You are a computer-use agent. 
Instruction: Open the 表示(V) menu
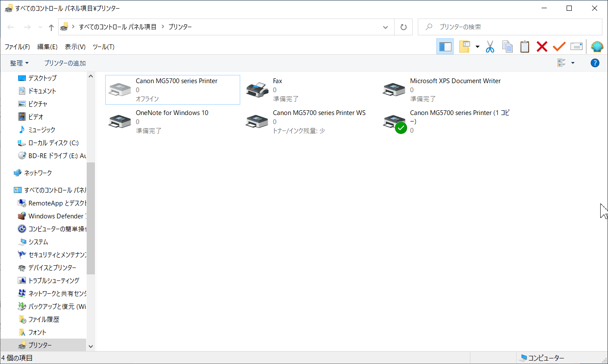pos(75,47)
